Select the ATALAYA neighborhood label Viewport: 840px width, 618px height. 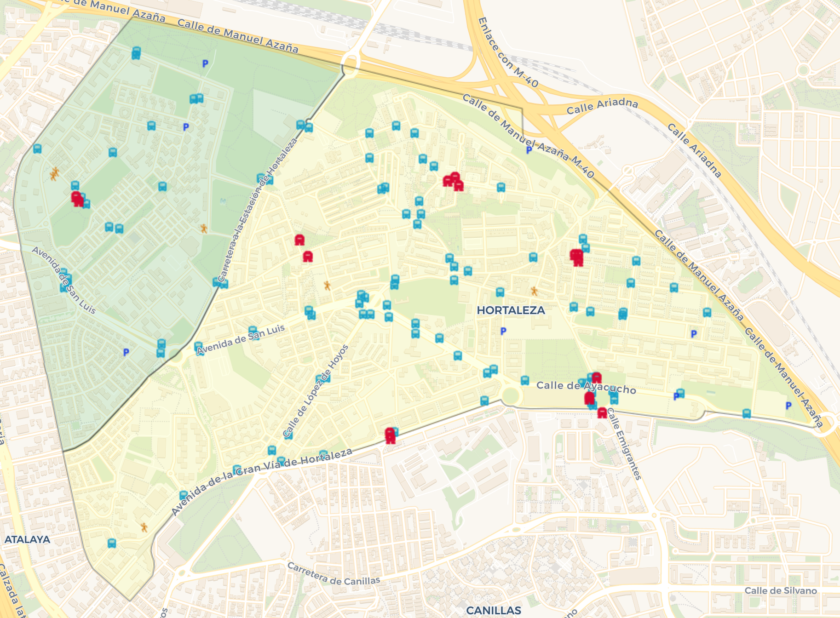point(27,539)
